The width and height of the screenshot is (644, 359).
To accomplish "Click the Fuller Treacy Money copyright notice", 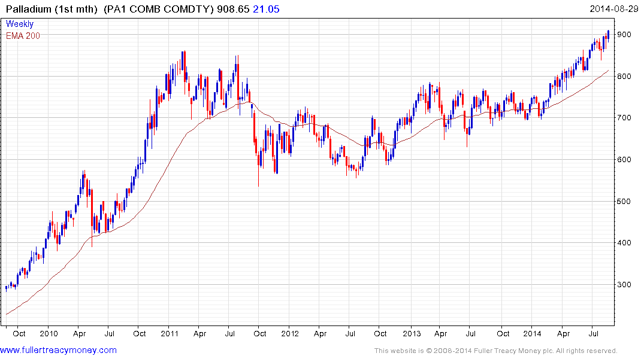I will [x=496, y=351].
